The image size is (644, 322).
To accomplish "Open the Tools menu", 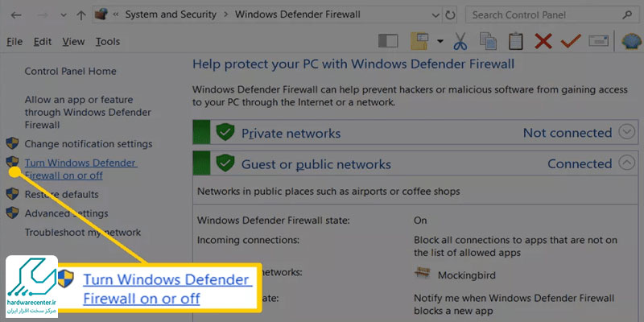I will tap(108, 42).
